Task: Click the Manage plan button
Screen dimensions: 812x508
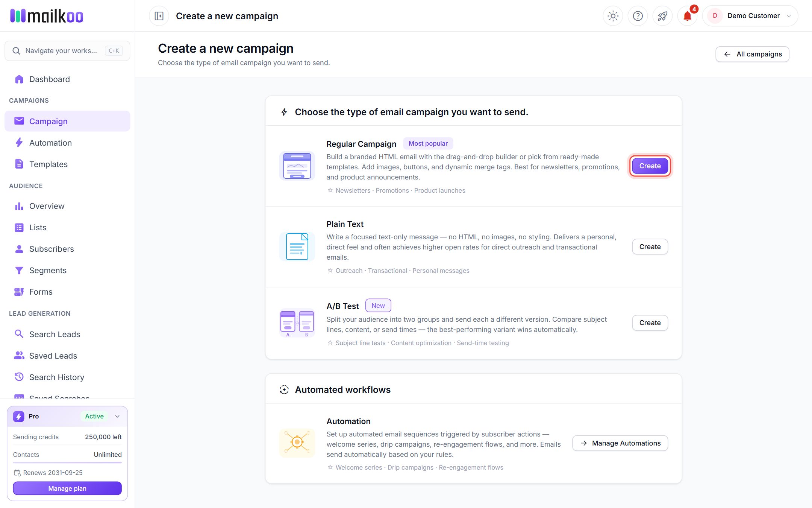Action: pos(67,488)
